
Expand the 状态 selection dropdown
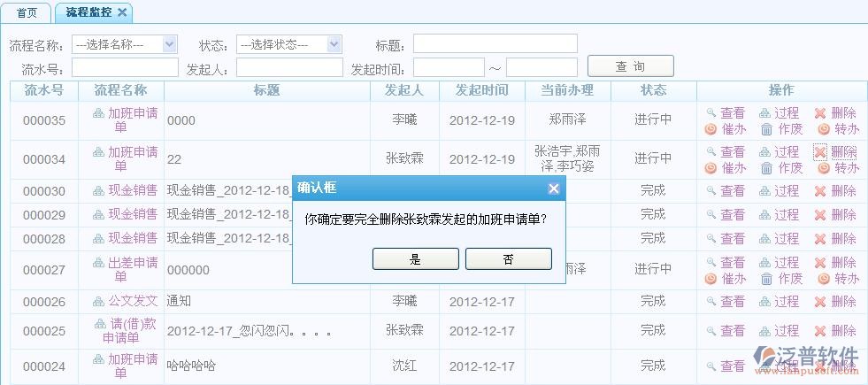(288, 44)
